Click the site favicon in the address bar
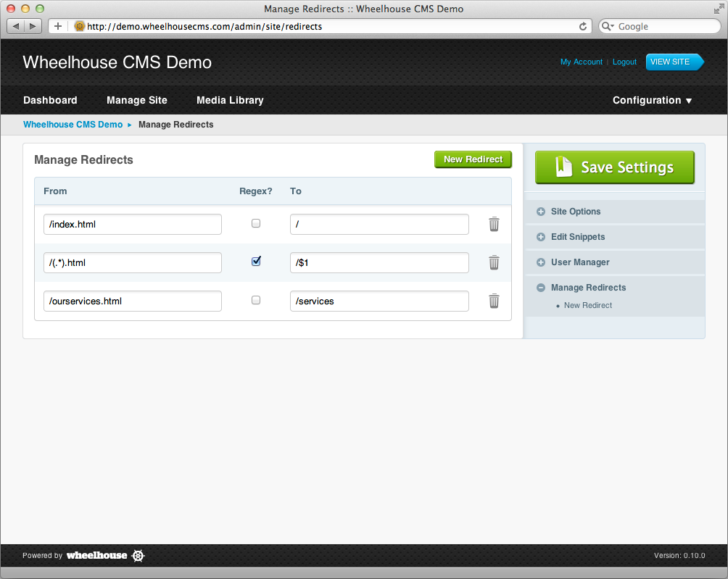Image resolution: width=728 pixels, height=579 pixels. [79, 26]
